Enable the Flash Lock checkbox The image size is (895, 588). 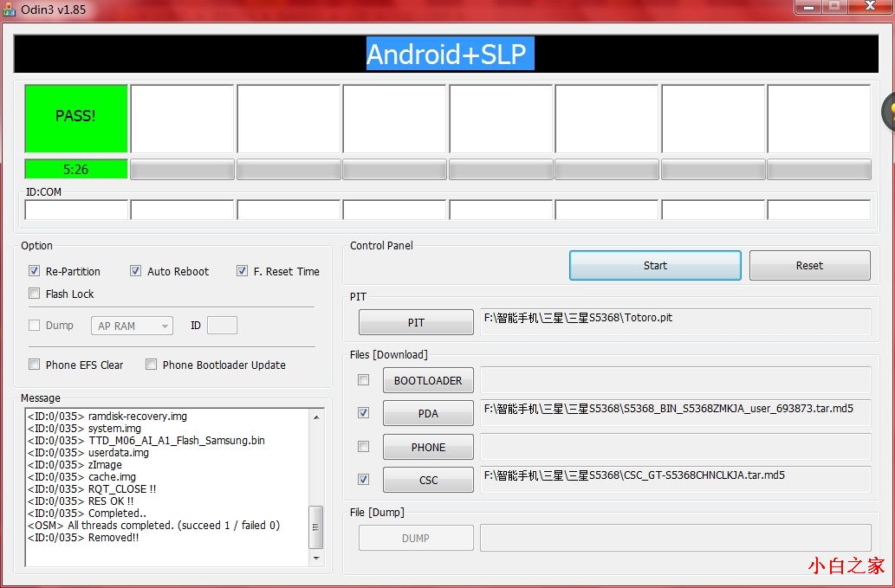tap(35, 294)
